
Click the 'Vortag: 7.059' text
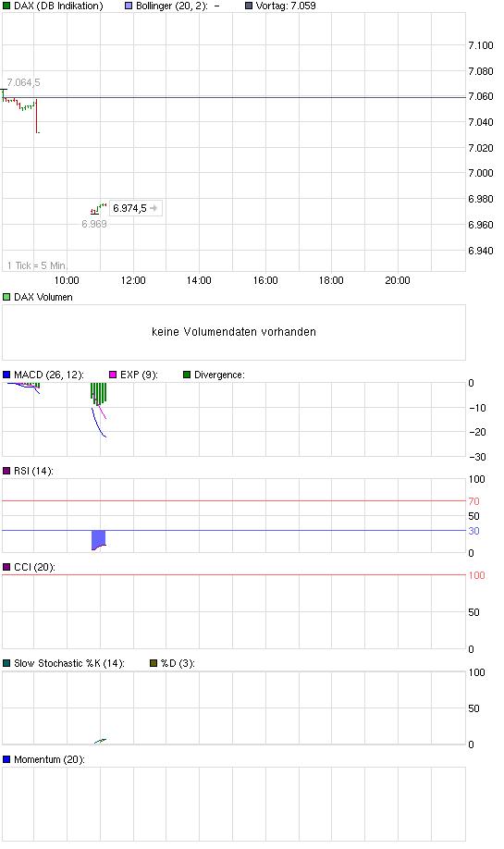point(286,6)
